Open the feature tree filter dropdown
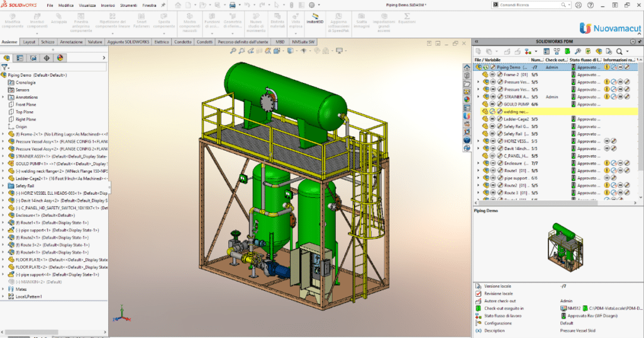Screen dimensions: 644x338 click(x=6, y=67)
